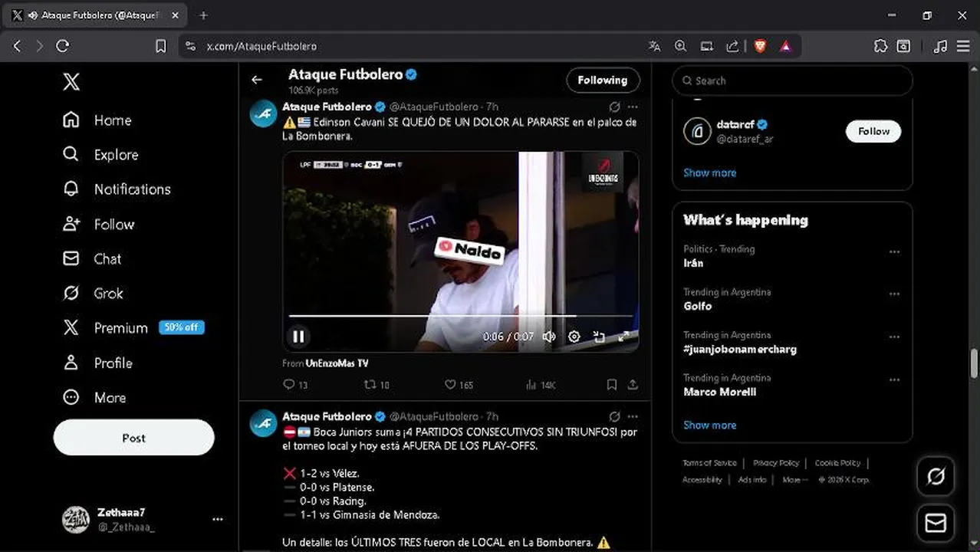This screenshot has width=980, height=552.
Task: Show more trends in What's happening
Action: 709,425
